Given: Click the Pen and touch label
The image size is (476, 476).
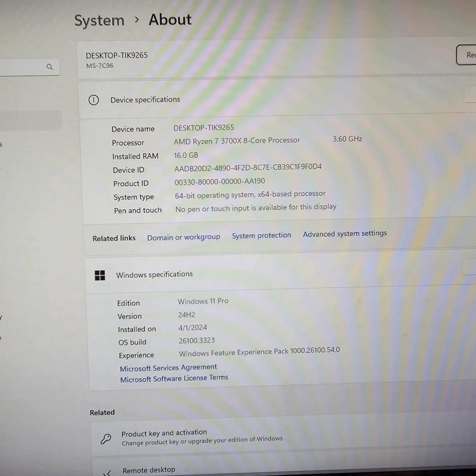Looking at the screenshot, I should [x=138, y=210].
